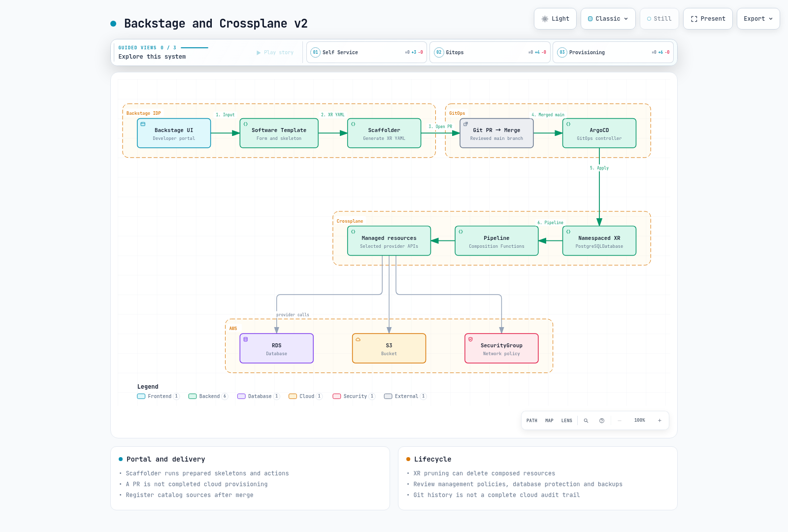Select the Self Service guided view
The width and height of the screenshot is (788, 532).
[366, 52]
